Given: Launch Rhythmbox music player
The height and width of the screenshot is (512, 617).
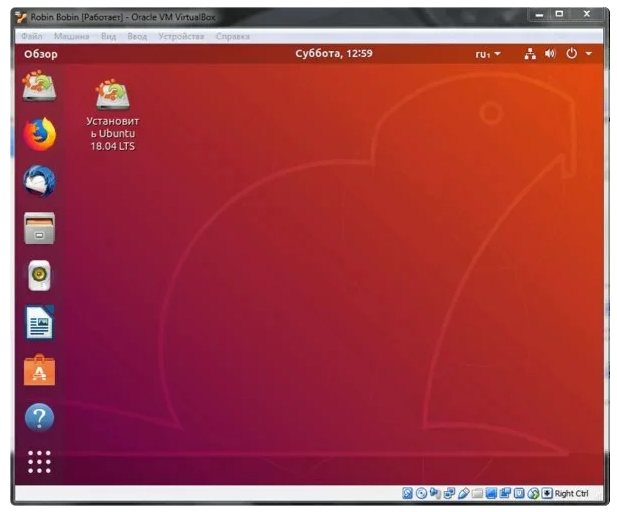Looking at the screenshot, I should pos(39,275).
